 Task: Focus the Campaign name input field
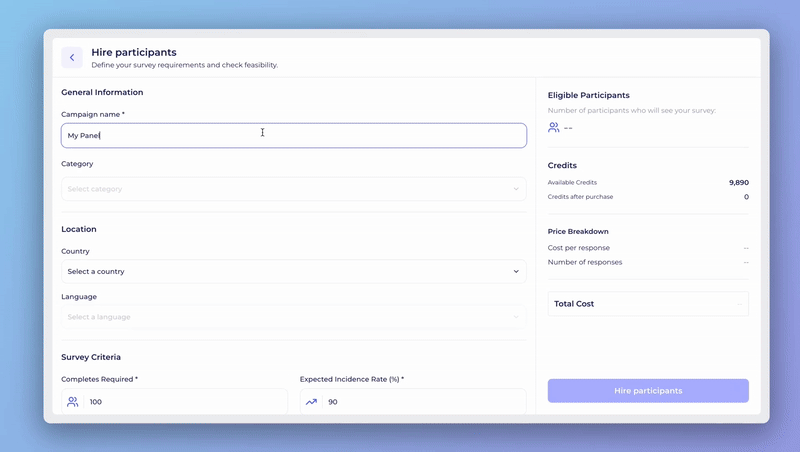[294, 136]
